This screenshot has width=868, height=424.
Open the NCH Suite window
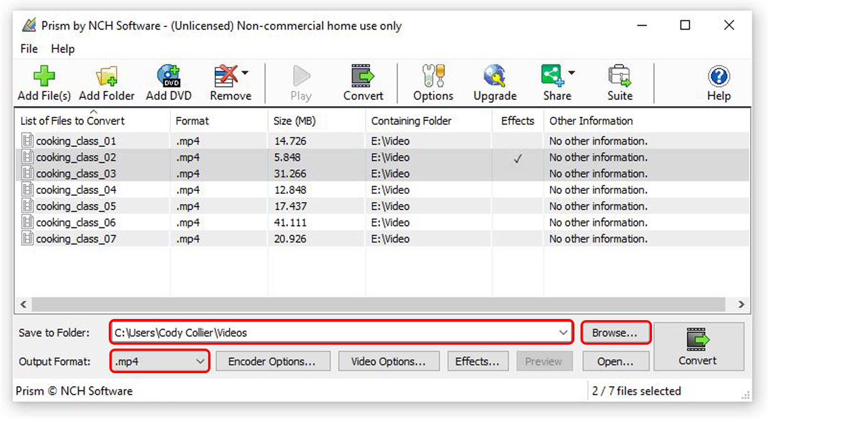tap(619, 82)
